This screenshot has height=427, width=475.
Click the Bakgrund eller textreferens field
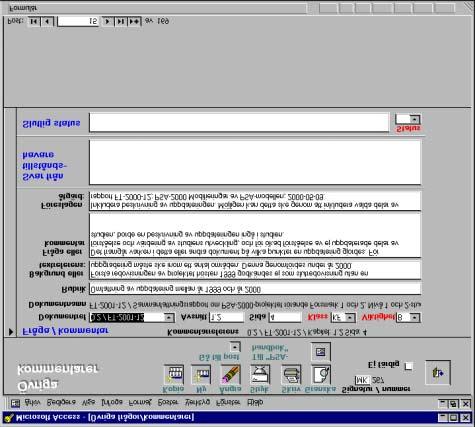pyautogui.click(x=255, y=270)
